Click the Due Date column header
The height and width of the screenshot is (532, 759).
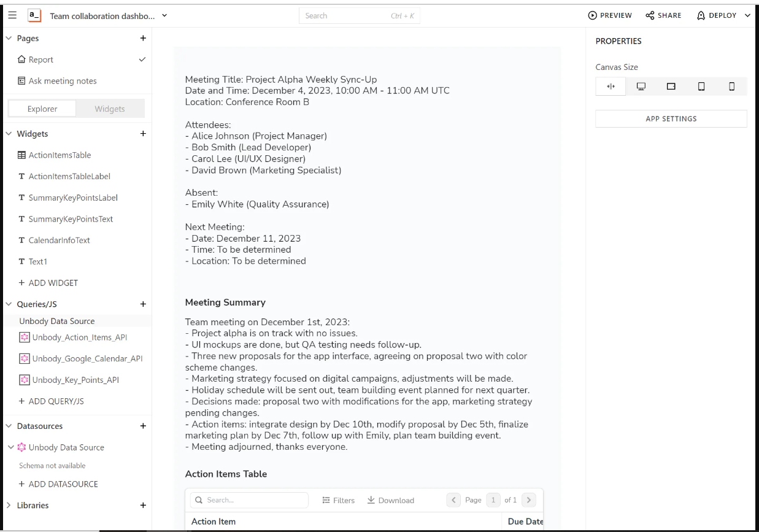(526, 522)
